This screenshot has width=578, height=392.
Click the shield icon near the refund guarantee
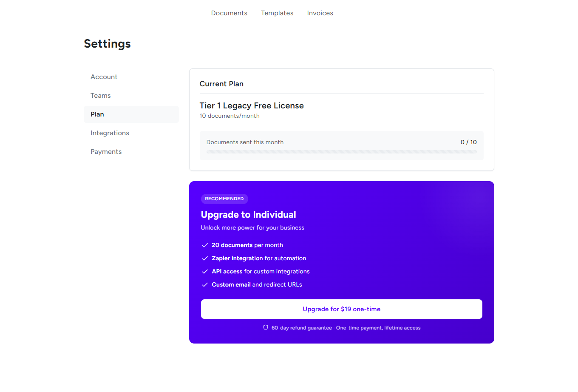pyautogui.click(x=265, y=327)
